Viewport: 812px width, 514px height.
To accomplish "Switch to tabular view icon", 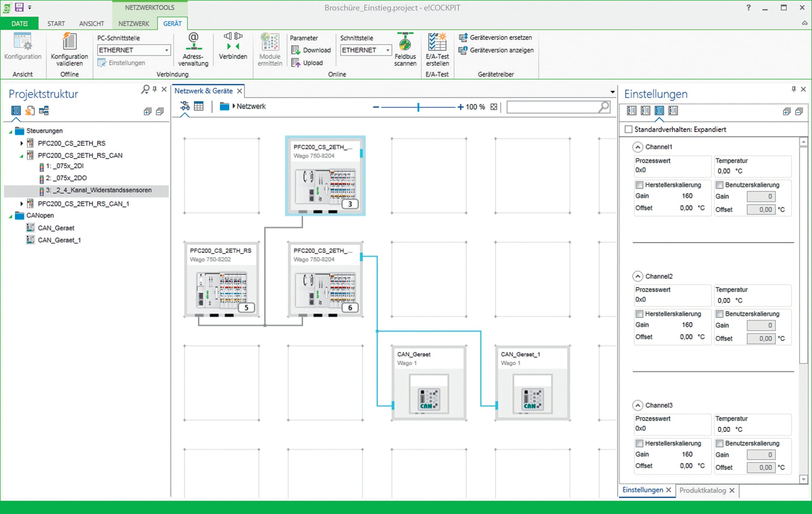I will coord(199,106).
